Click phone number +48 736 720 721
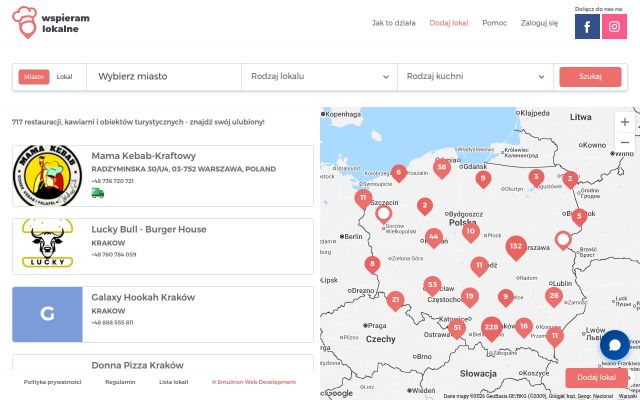 [112, 181]
